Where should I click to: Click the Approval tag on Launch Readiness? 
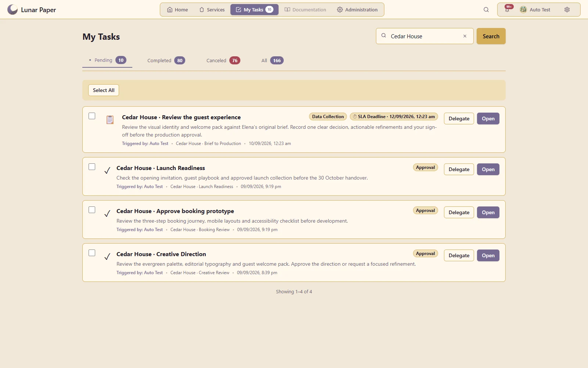pyautogui.click(x=425, y=167)
